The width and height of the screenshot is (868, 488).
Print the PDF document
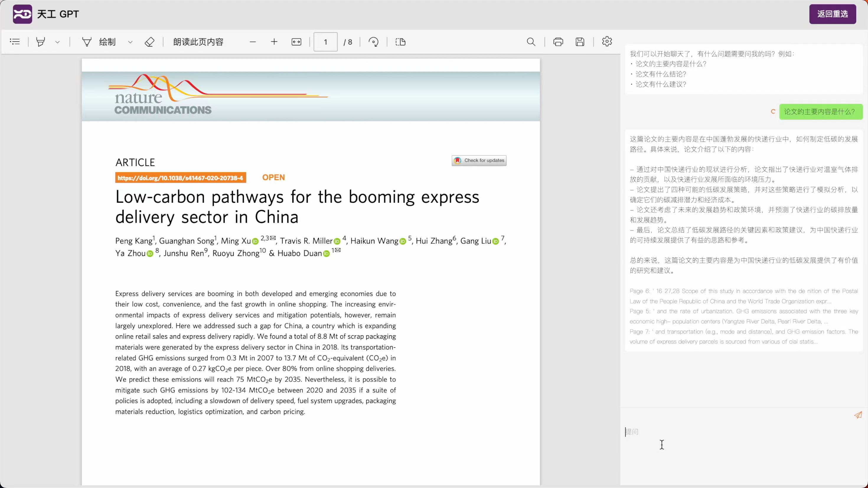558,42
